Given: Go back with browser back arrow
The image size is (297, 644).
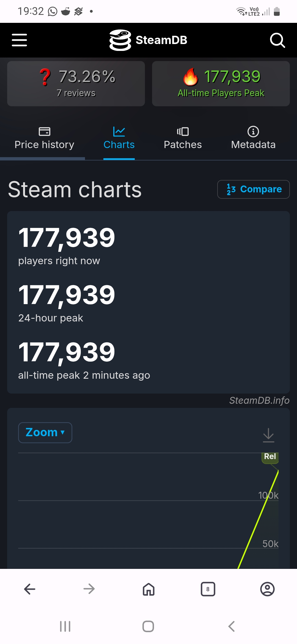Looking at the screenshot, I should 30,589.
